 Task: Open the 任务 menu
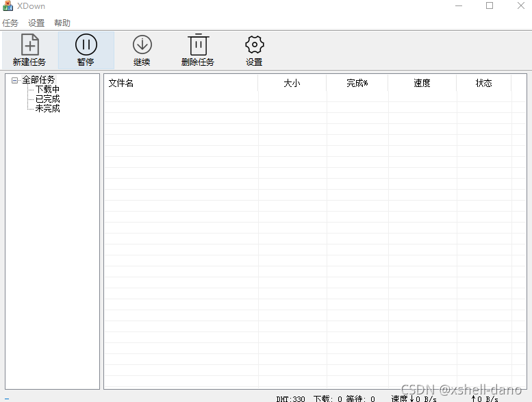point(10,23)
